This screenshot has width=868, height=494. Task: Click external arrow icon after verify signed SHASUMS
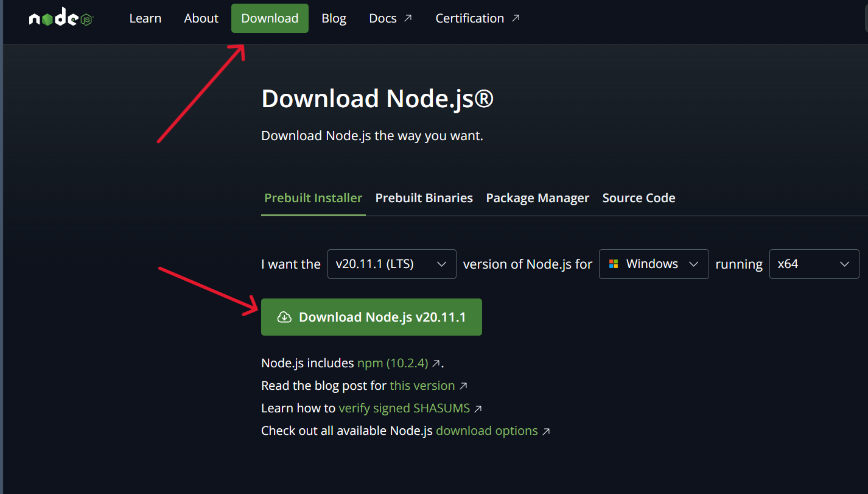(478, 409)
